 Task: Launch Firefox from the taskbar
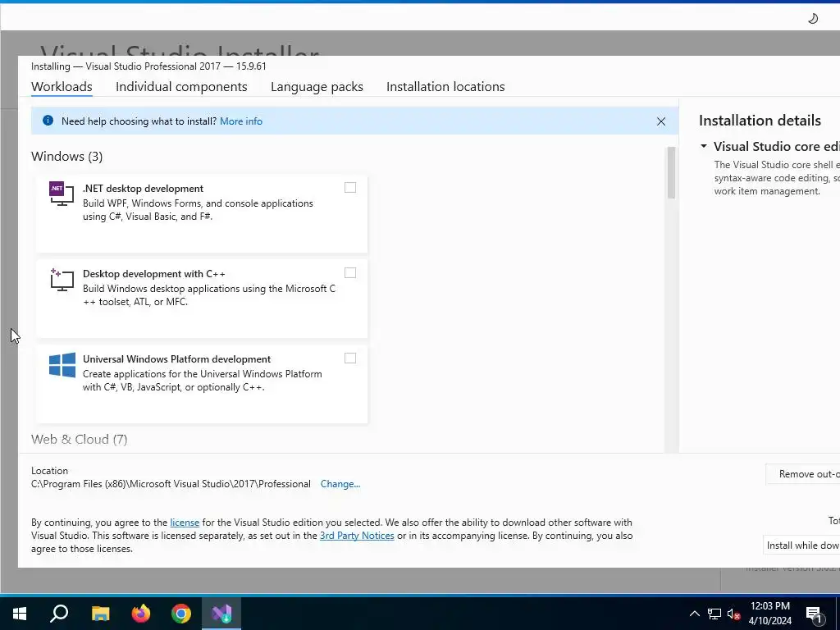(x=141, y=614)
